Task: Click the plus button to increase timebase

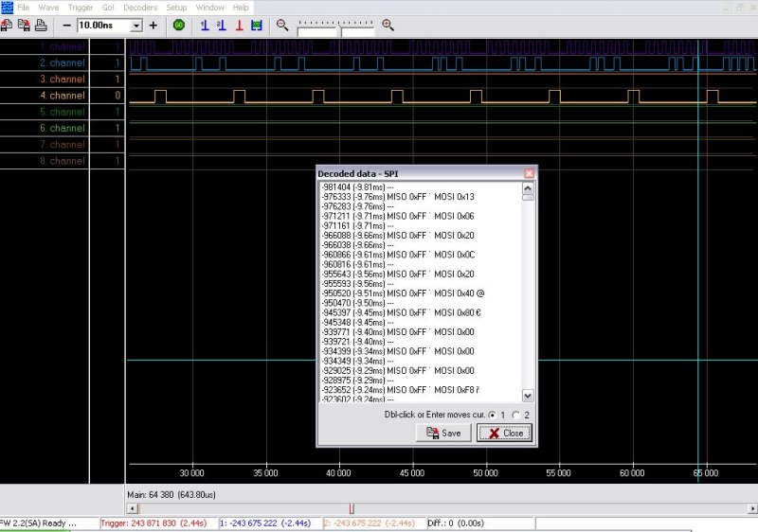Action: pyautogui.click(x=153, y=25)
